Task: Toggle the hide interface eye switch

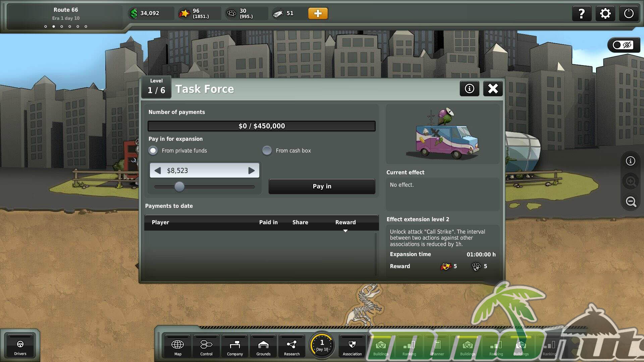Action: click(623, 45)
